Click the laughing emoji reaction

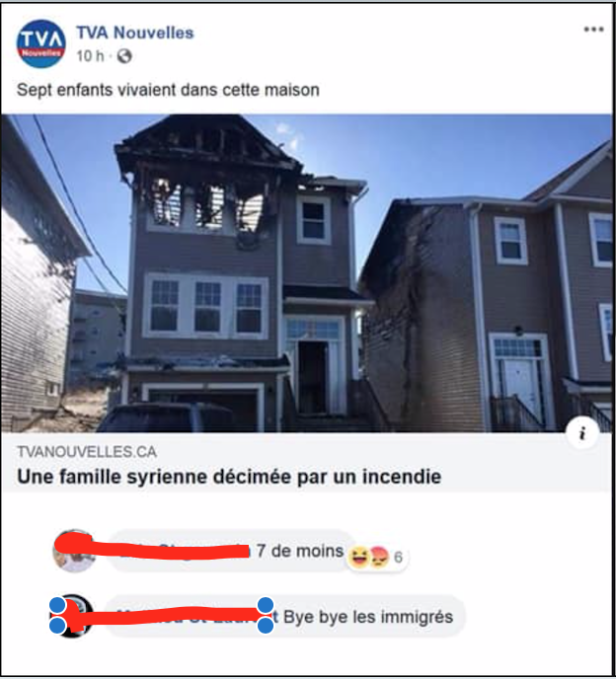coord(358,557)
